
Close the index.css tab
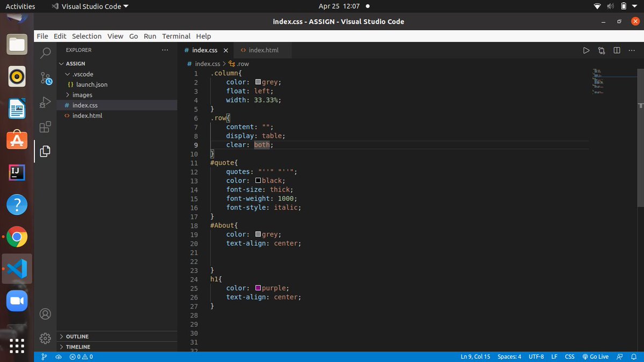pyautogui.click(x=225, y=50)
